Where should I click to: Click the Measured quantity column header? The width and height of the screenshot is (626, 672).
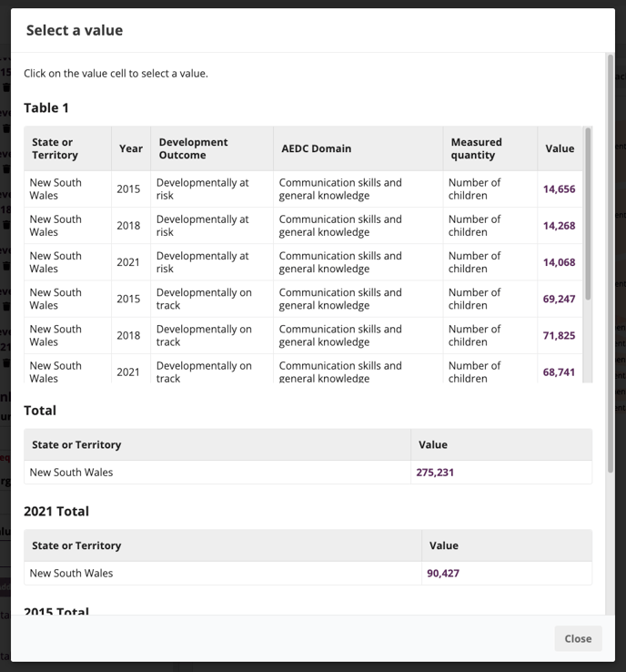(490, 148)
